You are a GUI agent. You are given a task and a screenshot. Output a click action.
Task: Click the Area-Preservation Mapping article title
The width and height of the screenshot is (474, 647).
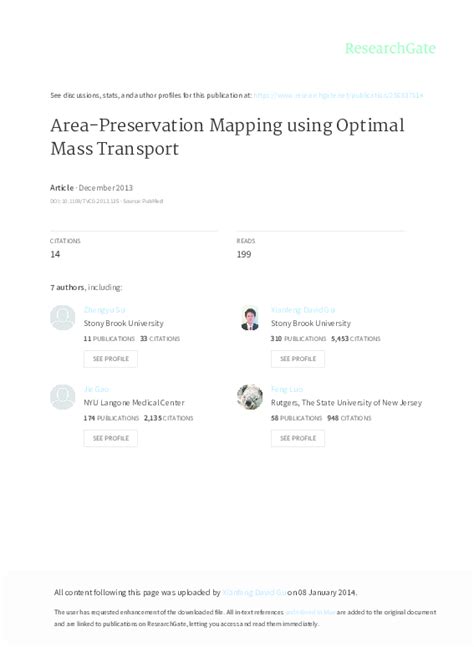click(x=227, y=137)
